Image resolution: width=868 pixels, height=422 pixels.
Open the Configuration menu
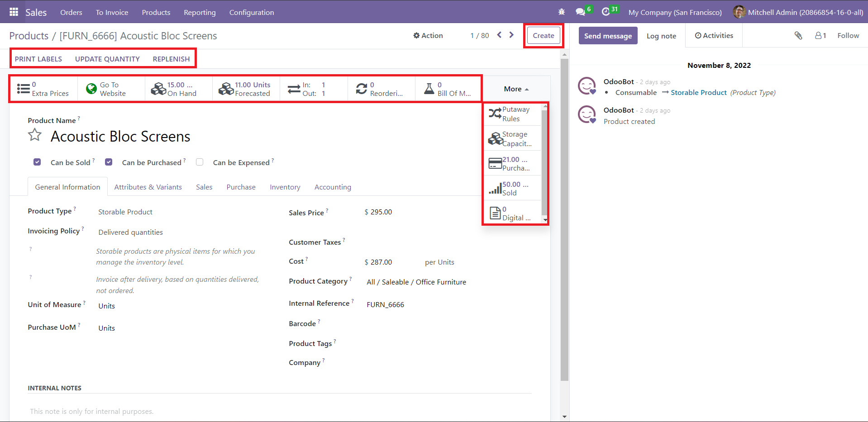pyautogui.click(x=252, y=12)
